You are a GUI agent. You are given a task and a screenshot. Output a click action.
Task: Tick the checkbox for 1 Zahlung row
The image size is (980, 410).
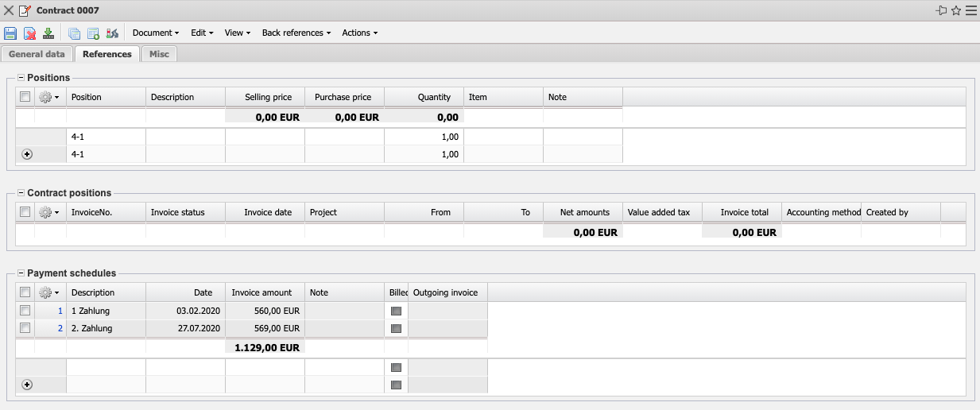coord(25,311)
